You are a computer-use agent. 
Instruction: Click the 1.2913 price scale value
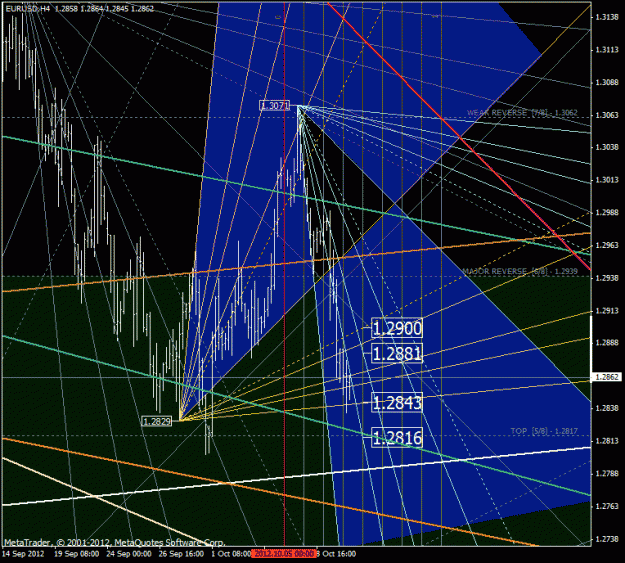click(x=607, y=311)
